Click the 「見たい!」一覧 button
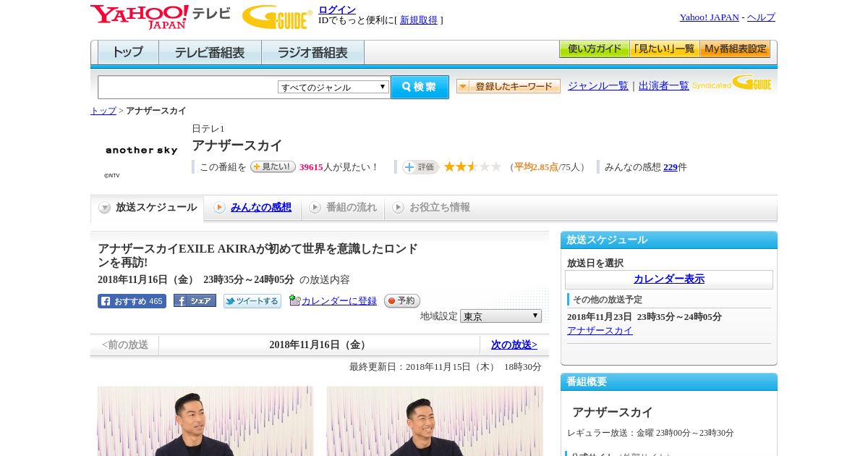Screen dimensions: 868x456 (x=664, y=49)
